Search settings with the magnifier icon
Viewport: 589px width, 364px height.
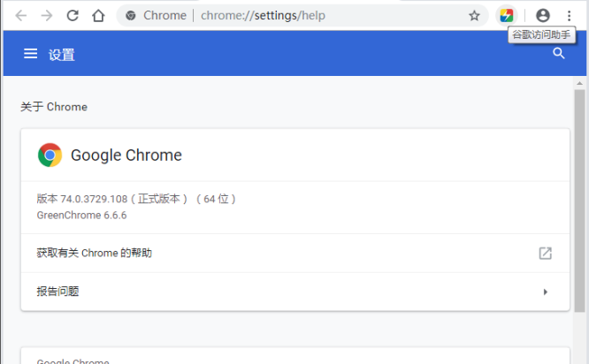[x=559, y=54]
